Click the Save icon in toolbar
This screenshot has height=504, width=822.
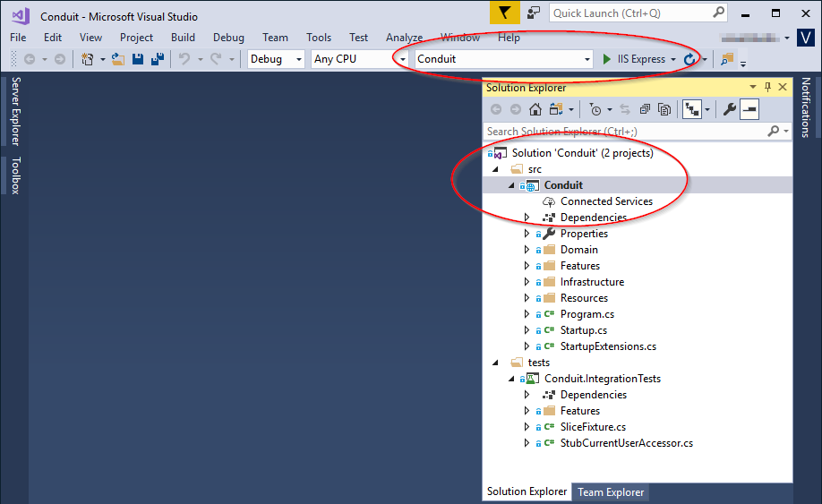click(x=138, y=59)
